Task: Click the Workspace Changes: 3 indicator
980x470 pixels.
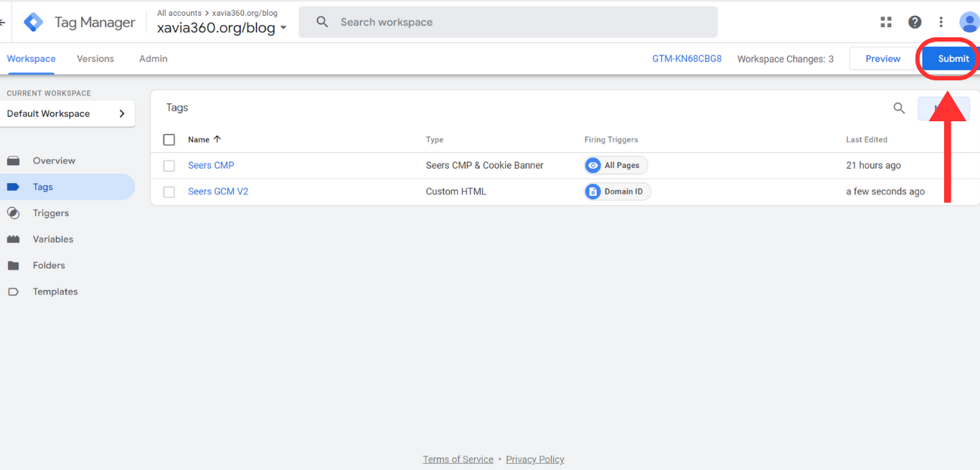Action: (785, 59)
